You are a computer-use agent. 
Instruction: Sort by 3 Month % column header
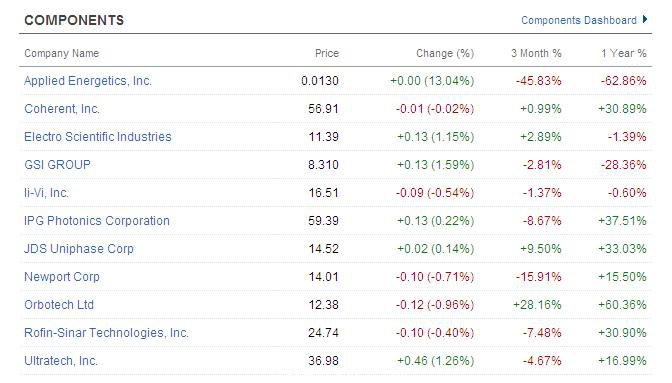(536, 53)
